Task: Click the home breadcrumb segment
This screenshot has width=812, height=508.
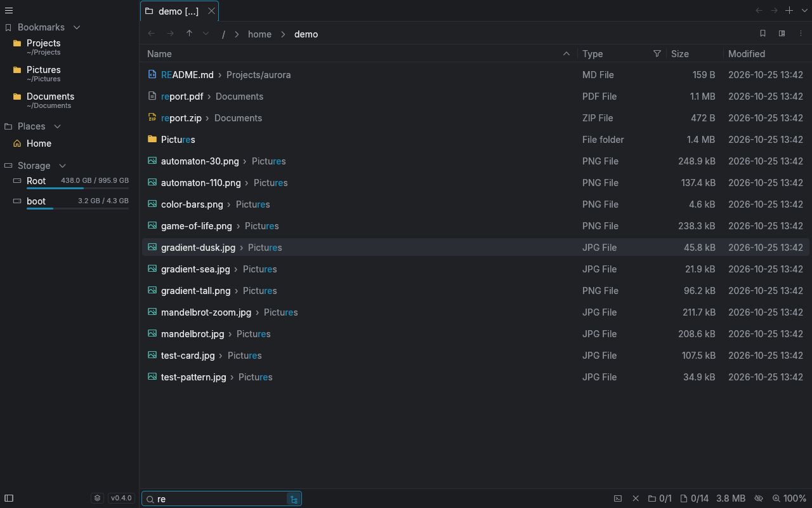Action: click(259, 34)
